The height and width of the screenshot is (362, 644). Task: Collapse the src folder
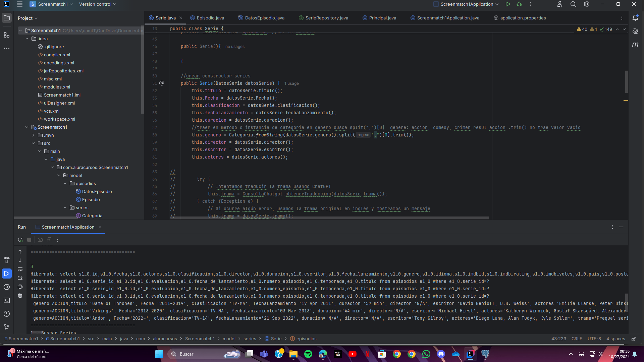coord(33,143)
